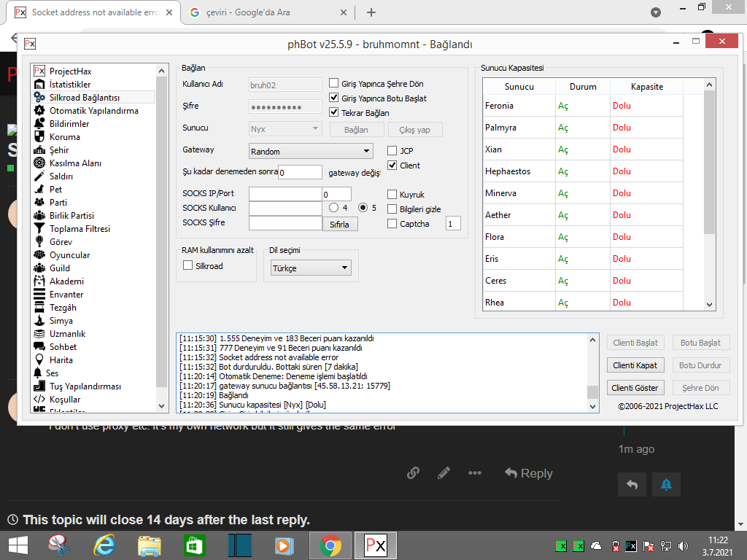Image resolution: width=747 pixels, height=560 pixels.
Task: Open the Bildirimler bell icon
Action: pyautogui.click(x=39, y=124)
